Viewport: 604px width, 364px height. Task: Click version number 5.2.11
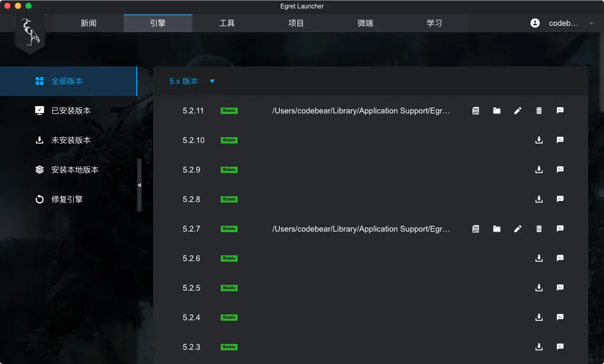click(193, 111)
